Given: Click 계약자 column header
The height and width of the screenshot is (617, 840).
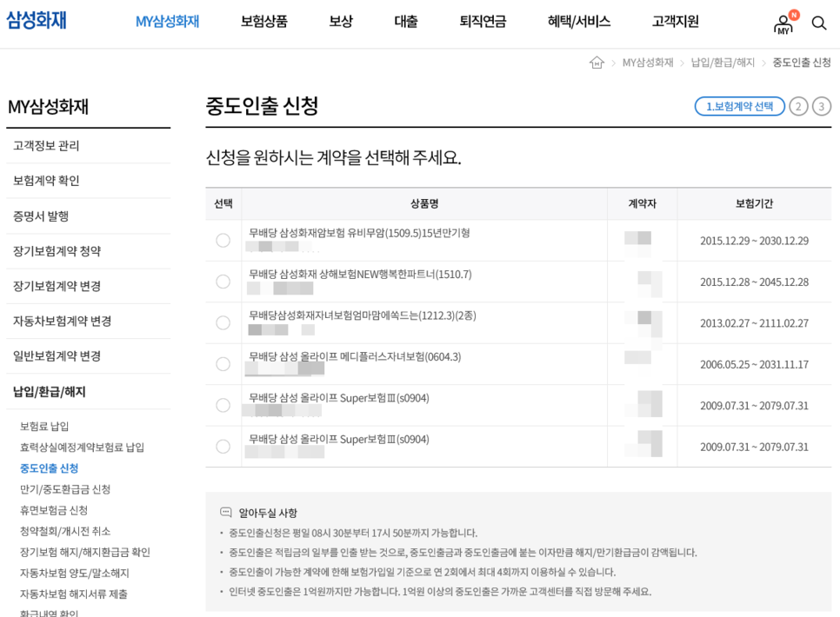Looking at the screenshot, I should [x=643, y=203].
